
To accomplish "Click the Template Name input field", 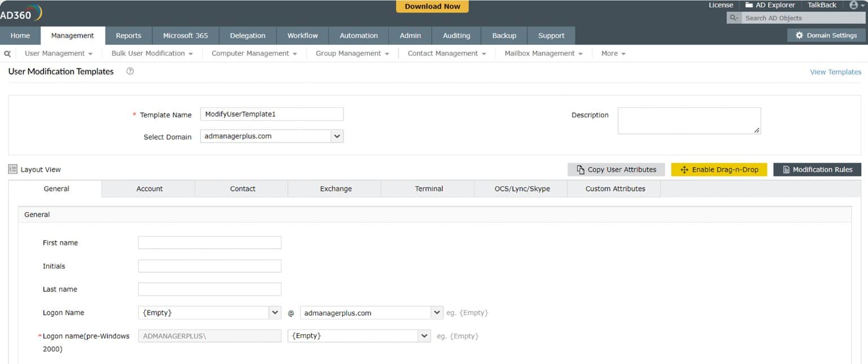I will point(272,114).
